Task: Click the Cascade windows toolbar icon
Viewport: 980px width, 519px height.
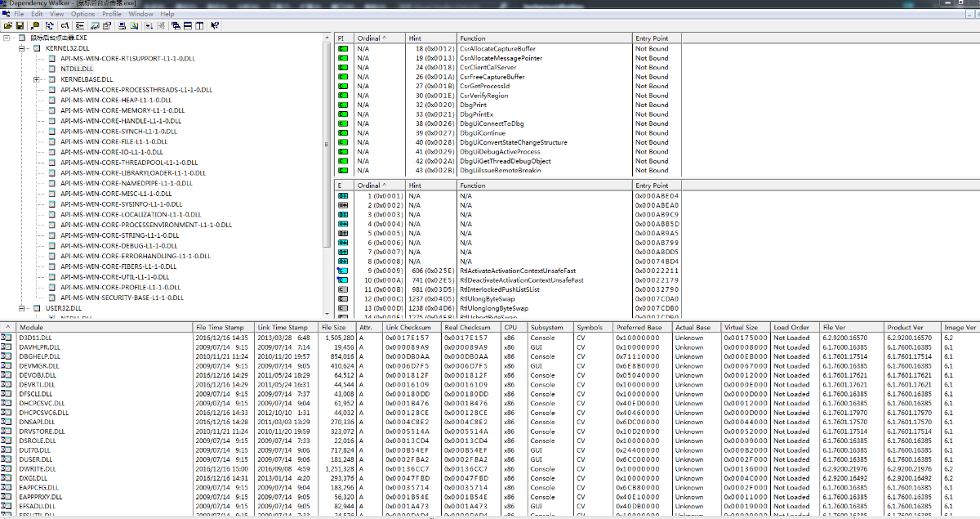Action: click(x=176, y=25)
